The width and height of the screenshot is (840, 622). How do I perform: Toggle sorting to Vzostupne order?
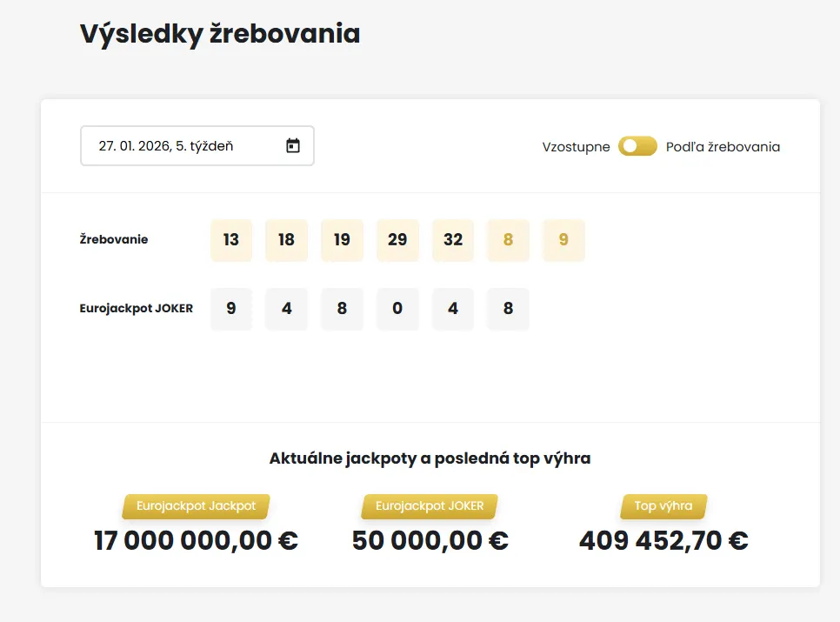(576, 146)
